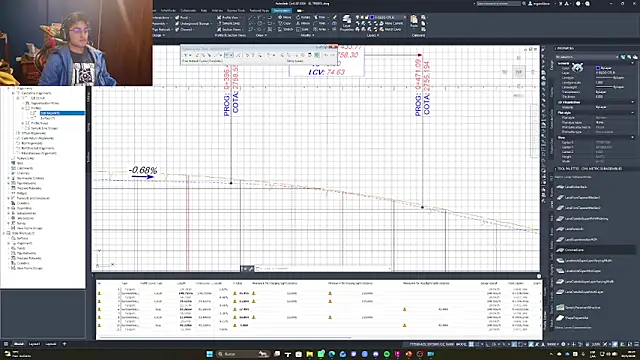Click the Underground Storage tool

(x=192, y=24)
